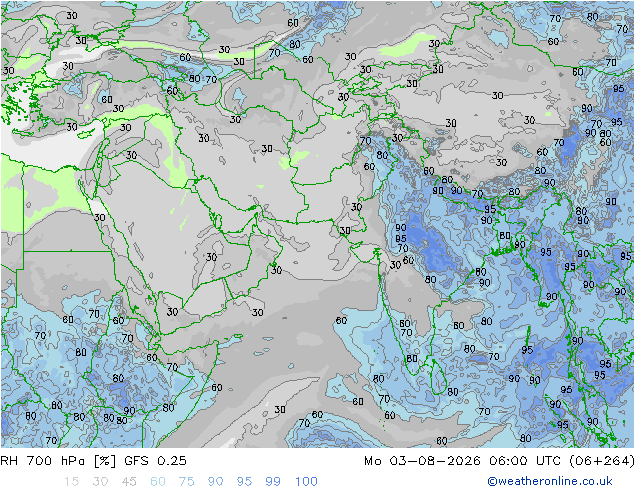
Task: Click the legend value 90 in the color scale
Action: point(215,482)
